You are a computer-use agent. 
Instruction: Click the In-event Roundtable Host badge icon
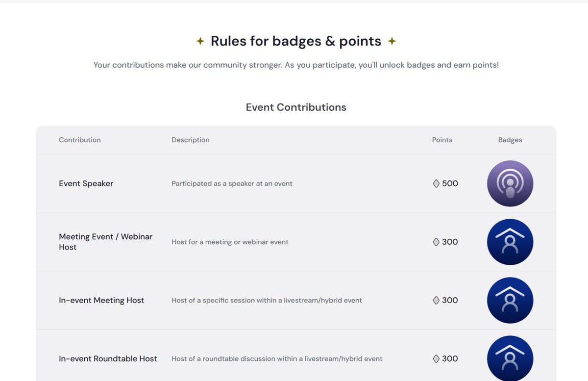tap(510, 358)
